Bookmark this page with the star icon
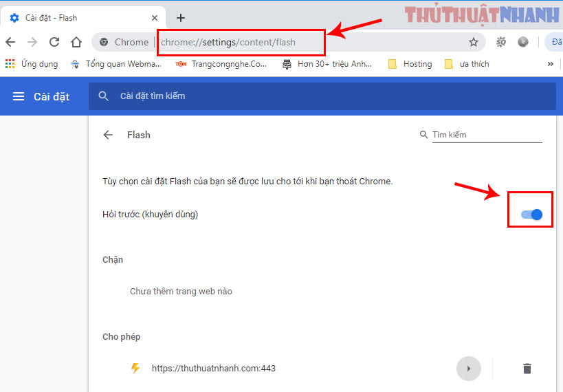 pos(474,42)
